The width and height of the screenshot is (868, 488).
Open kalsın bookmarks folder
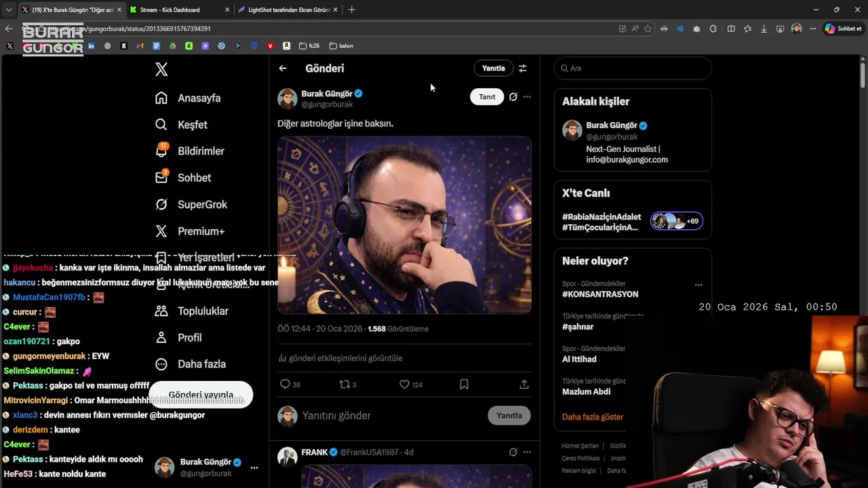[x=341, y=46]
